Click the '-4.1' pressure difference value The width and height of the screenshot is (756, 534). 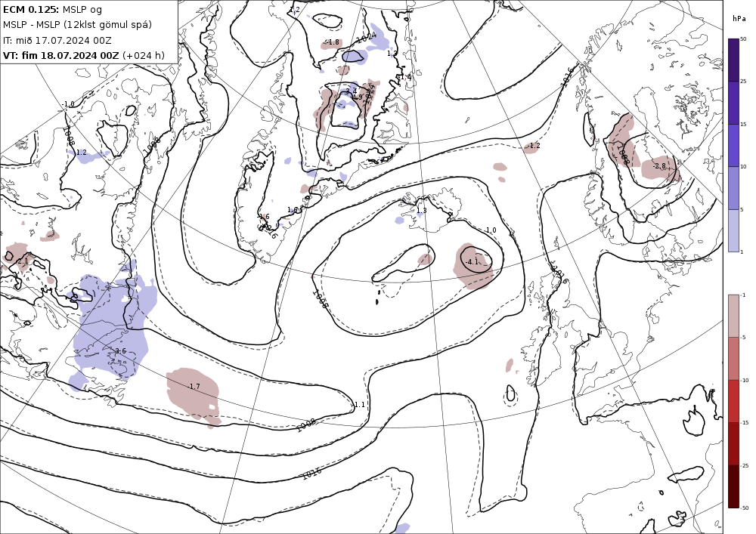(x=472, y=262)
